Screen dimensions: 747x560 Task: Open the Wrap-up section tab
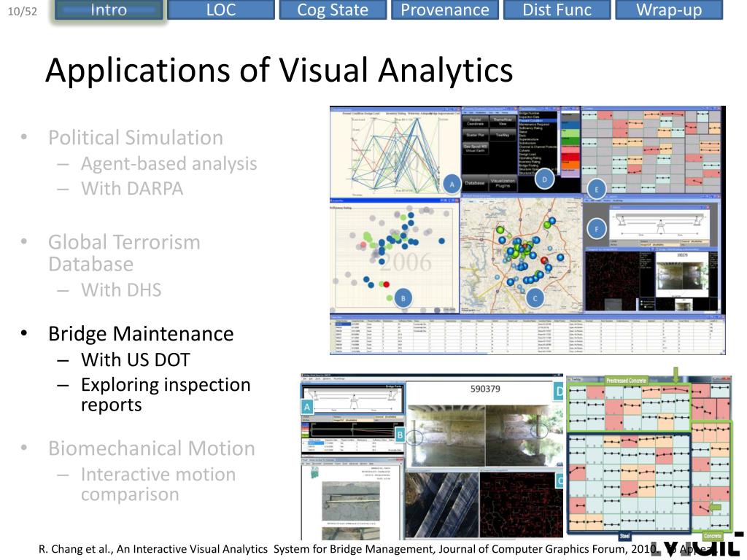669,10
